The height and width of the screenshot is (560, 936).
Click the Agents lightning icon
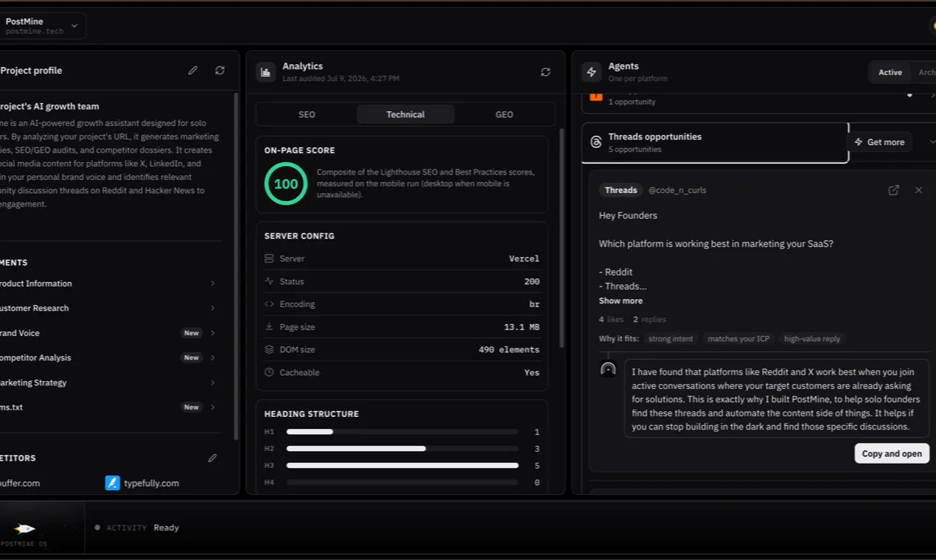(x=591, y=72)
